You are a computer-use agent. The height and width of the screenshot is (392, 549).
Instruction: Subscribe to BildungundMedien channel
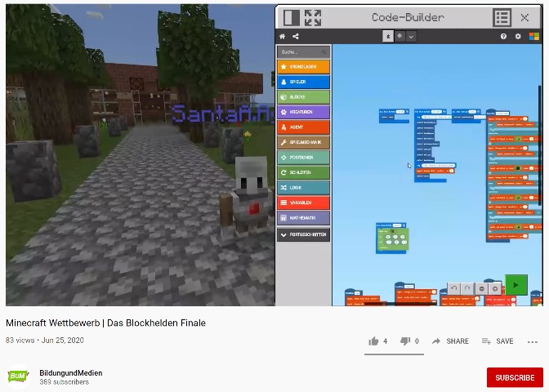point(515,377)
